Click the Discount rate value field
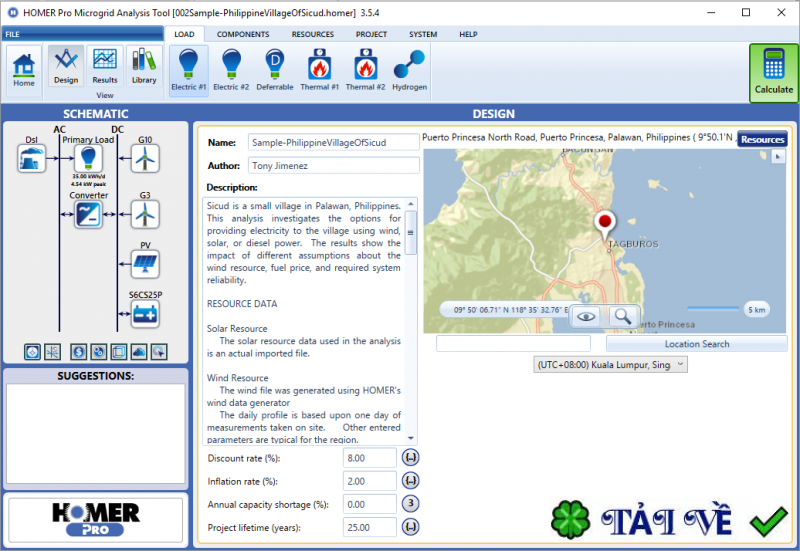 click(x=369, y=458)
